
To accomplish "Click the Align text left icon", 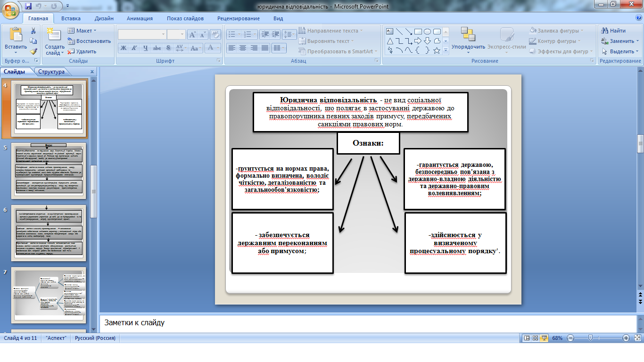I will 231,48.
